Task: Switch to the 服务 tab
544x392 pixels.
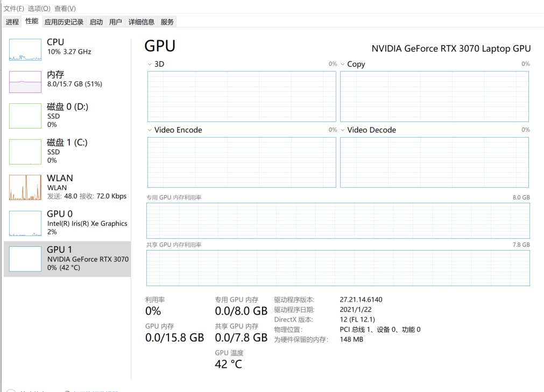Action: coord(167,22)
